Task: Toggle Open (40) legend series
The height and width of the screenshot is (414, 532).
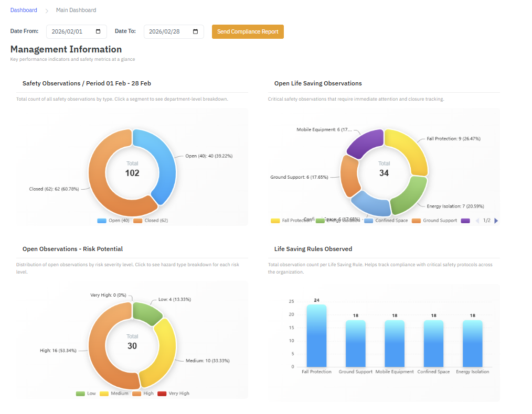Action: tap(113, 221)
